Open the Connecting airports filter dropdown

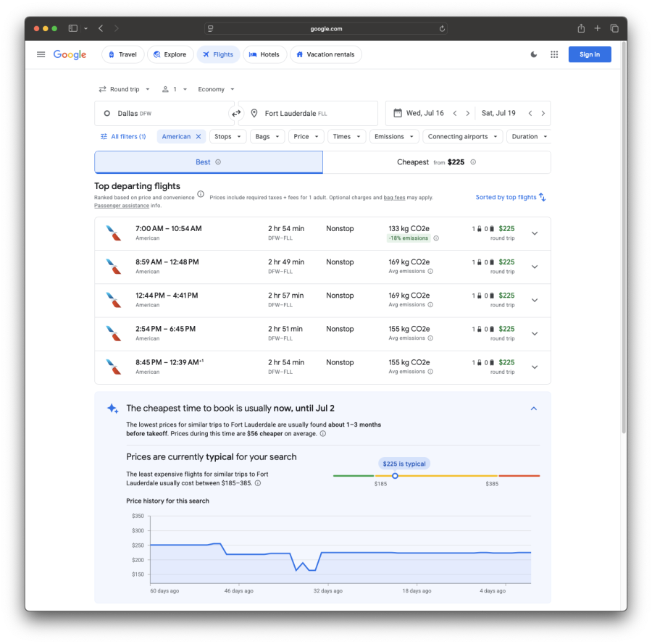[x=462, y=136]
